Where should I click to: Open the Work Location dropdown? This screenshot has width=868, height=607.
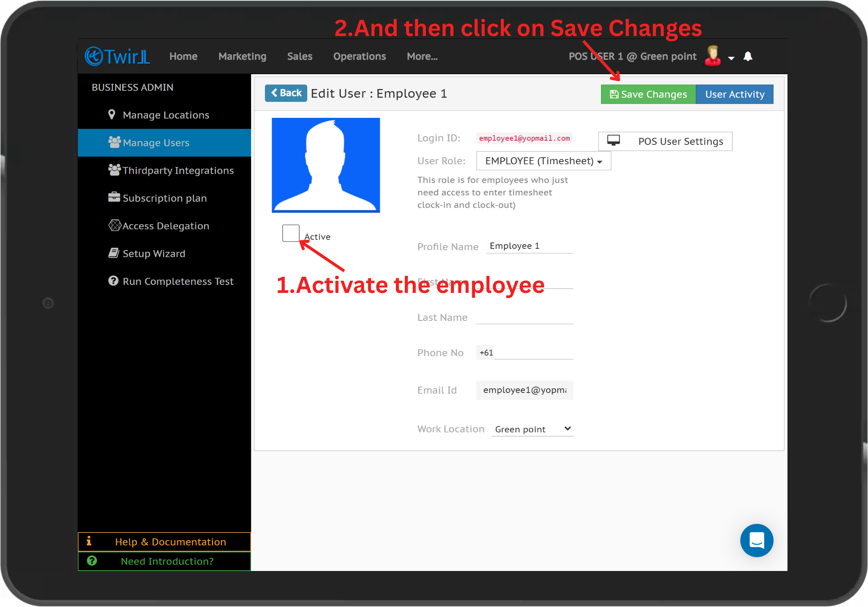pos(532,429)
